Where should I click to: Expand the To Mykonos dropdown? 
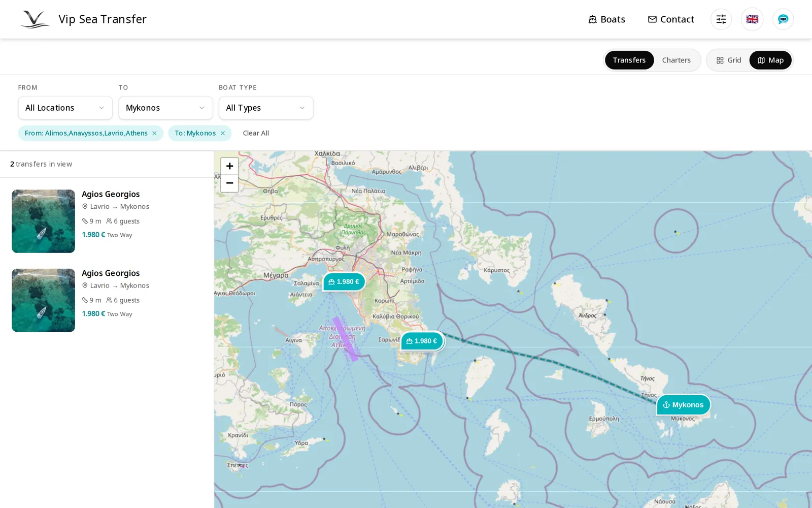coord(165,108)
